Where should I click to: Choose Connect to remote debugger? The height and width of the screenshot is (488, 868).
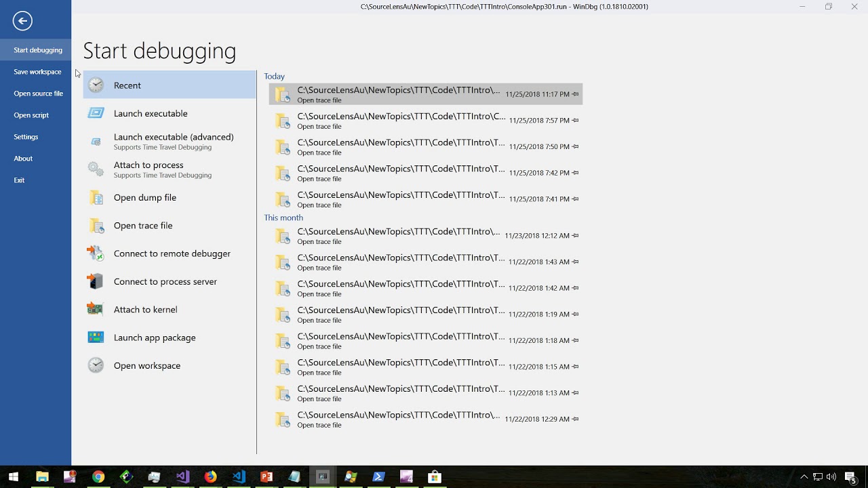point(170,253)
